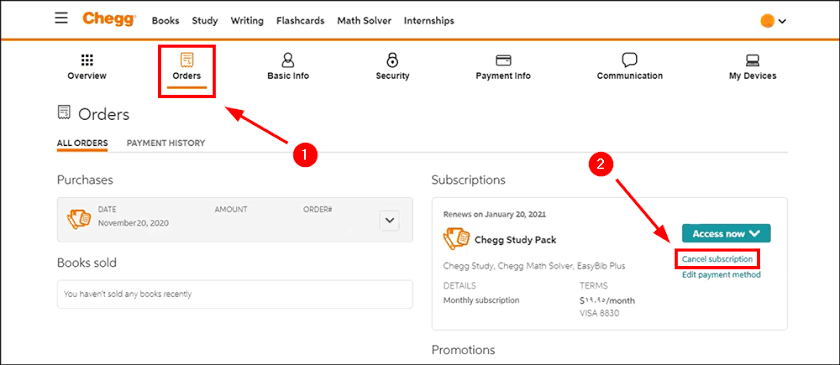Open the Security padlock icon

[x=393, y=59]
